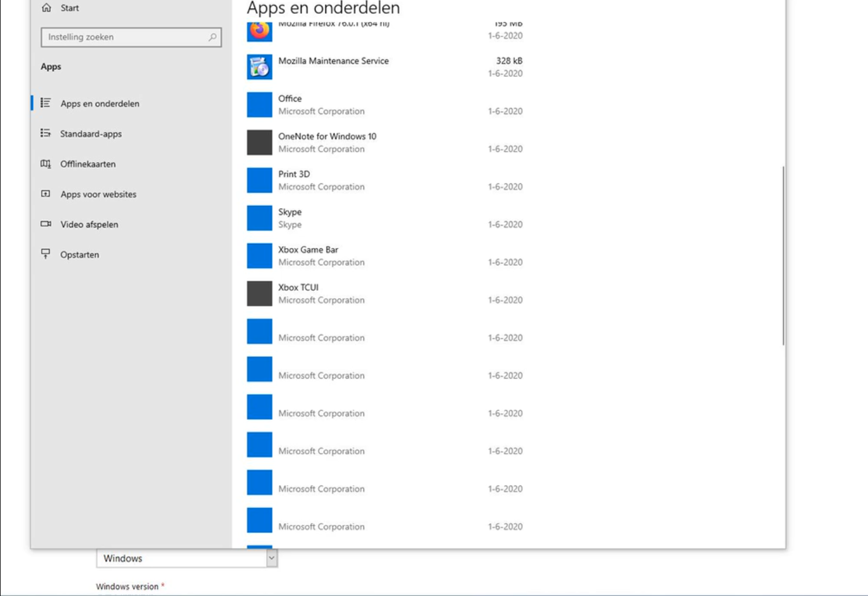Select OneNote for Windows 10 entry
The height and width of the screenshot is (596, 868).
(385, 142)
